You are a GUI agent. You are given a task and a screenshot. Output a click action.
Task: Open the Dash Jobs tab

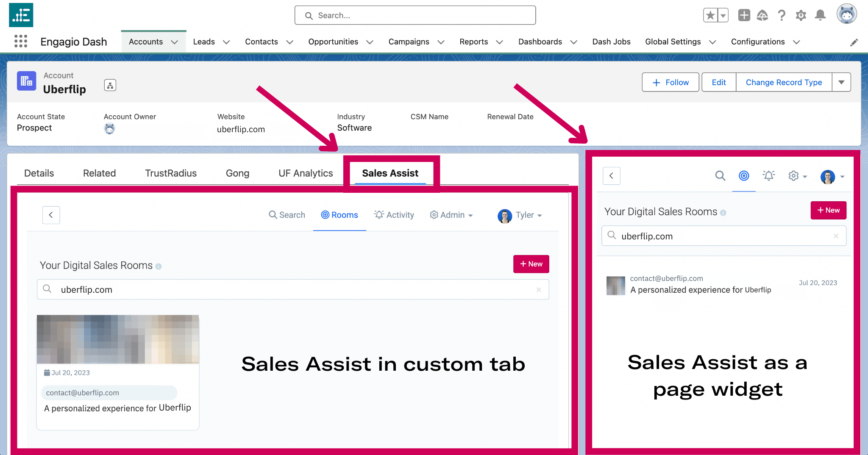pos(611,42)
